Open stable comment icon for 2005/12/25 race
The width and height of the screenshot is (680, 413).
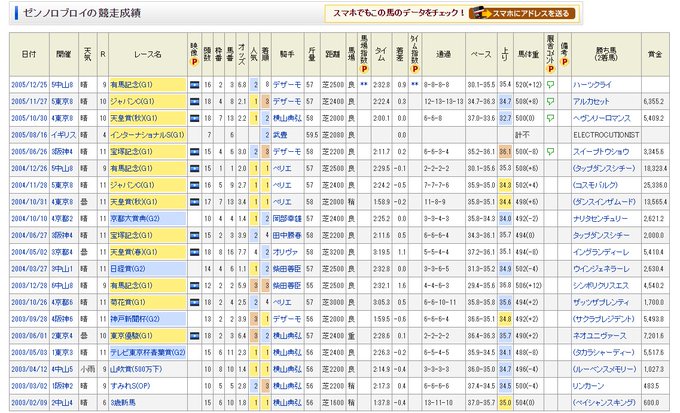coord(550,85)
